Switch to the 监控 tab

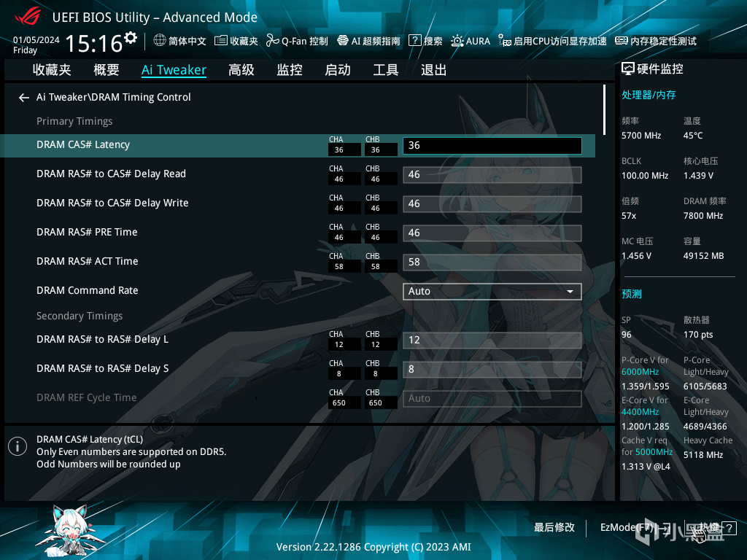pos(290,70)
